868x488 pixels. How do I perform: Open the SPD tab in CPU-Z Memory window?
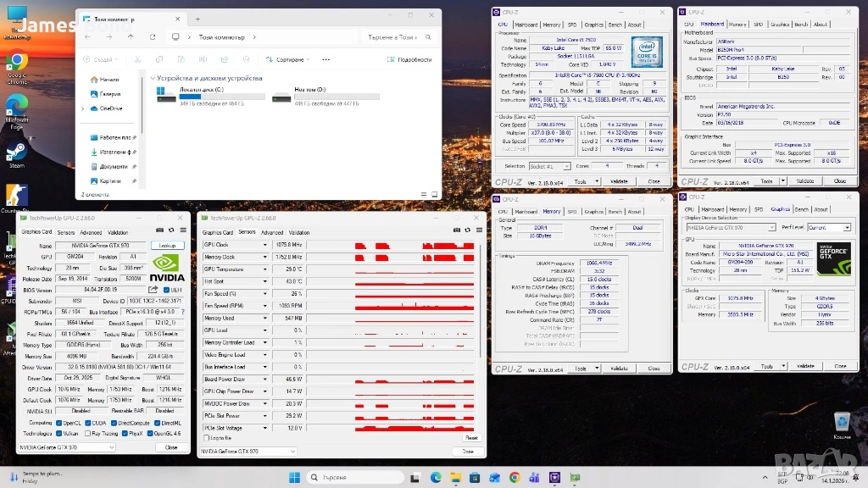tap(571, 212)
